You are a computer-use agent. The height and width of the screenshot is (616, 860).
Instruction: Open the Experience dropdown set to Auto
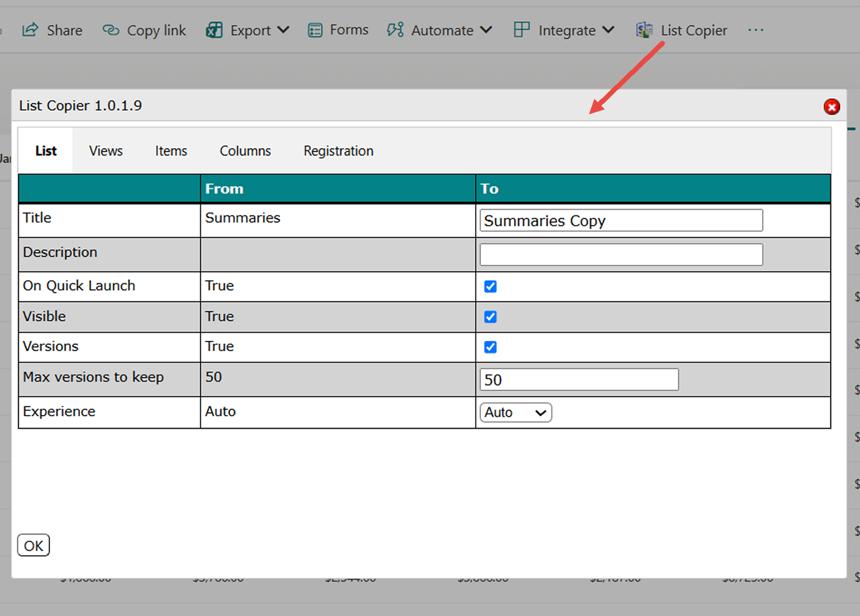(x=515, y=412)
